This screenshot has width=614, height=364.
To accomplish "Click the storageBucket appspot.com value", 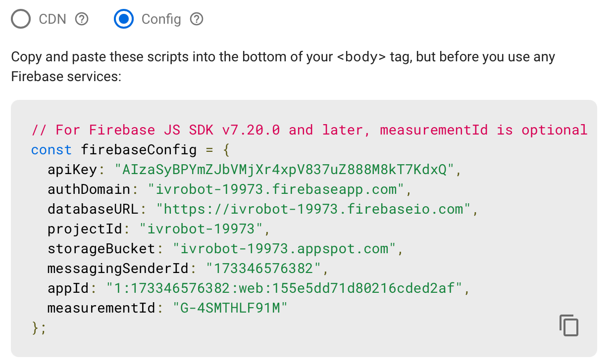I will point(284,249).
